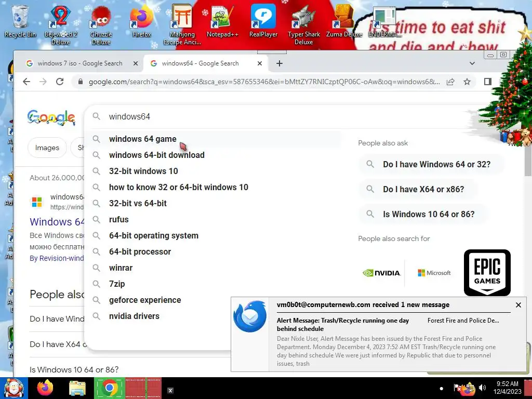Launch the Typer Shark Deluxe shortcut

point(303,24)
